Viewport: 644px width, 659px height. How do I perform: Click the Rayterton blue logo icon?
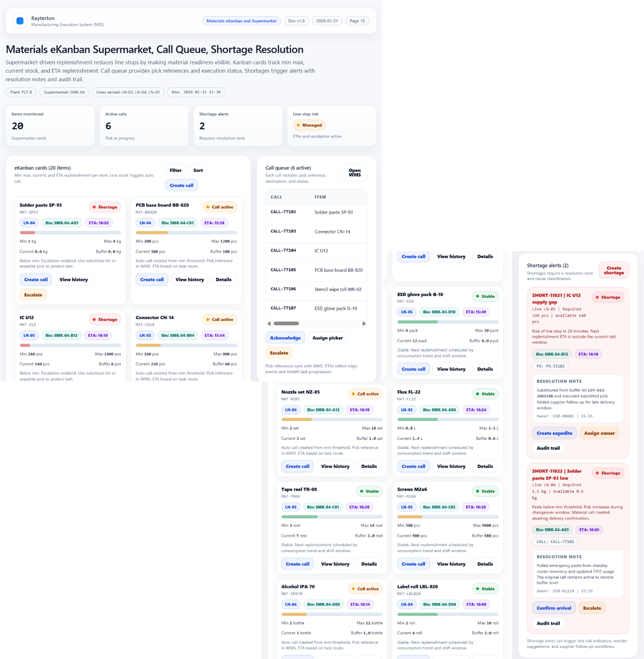click(20, 21)
